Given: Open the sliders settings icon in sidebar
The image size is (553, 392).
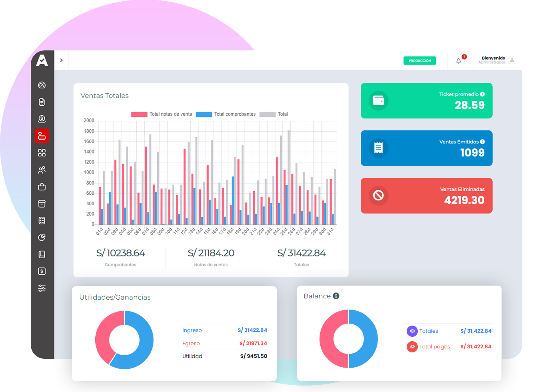Looking at the screenshot, I should tap(42, 288).
